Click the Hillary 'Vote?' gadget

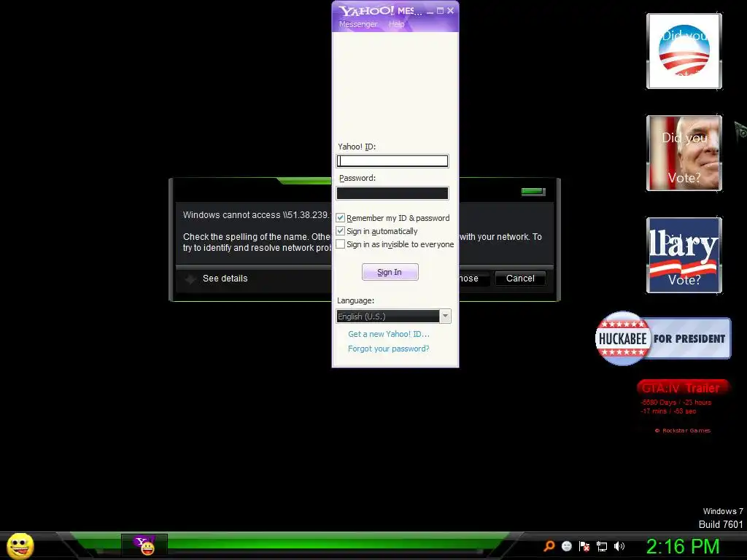(x=684, y=254)
